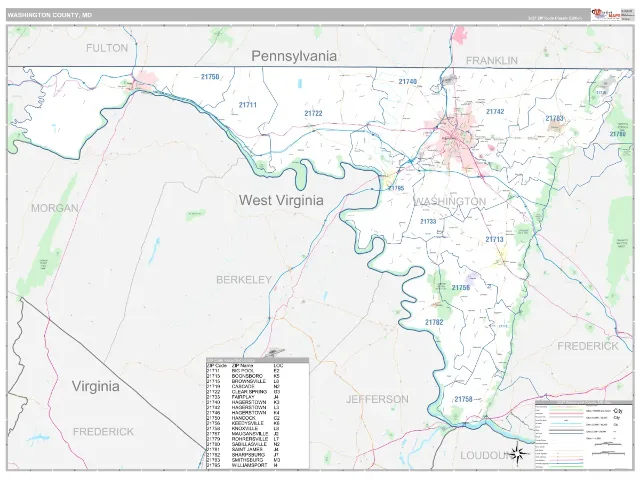Image resolution: width=640 pixels, height=480 pixels.
Task: Click the SMITHSBURG row in the ZIP table
Action: [258, 460]
